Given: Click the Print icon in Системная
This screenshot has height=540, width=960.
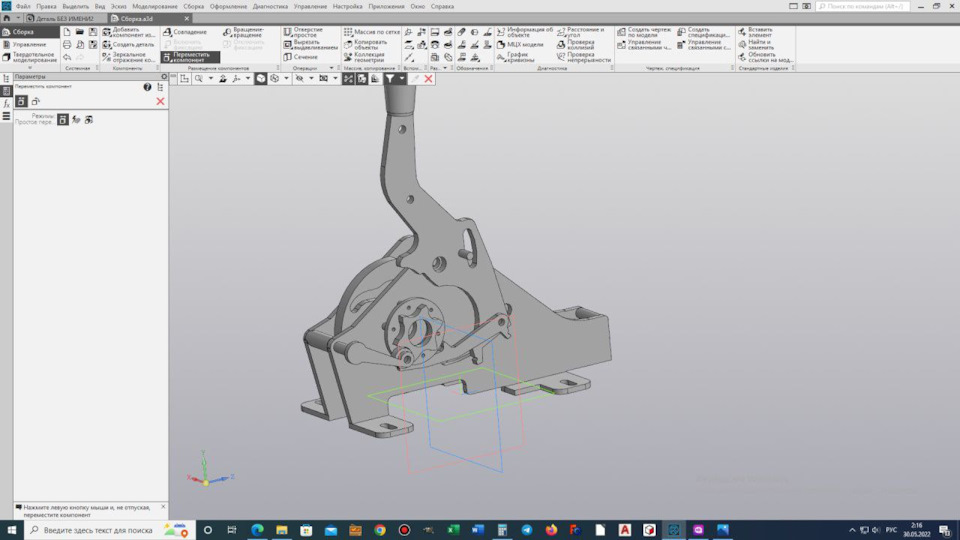Looking at the screenshot, I should coord(67,45).
